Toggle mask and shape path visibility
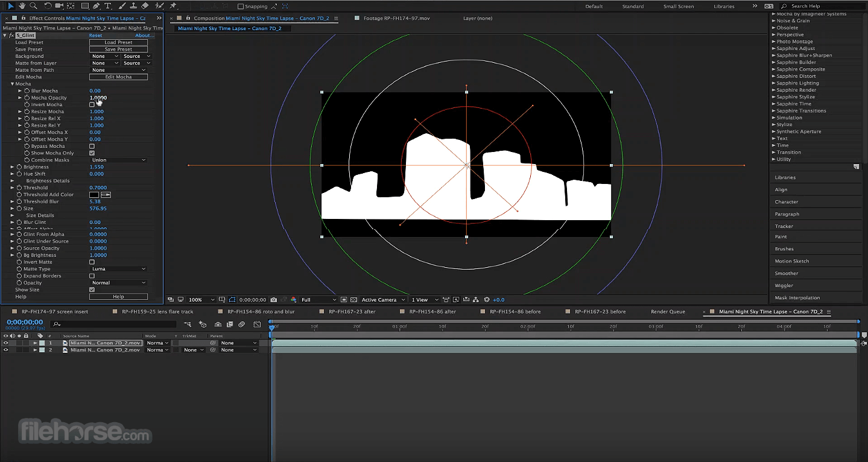Screen dimensions: 868x462 tap(232, 300)
